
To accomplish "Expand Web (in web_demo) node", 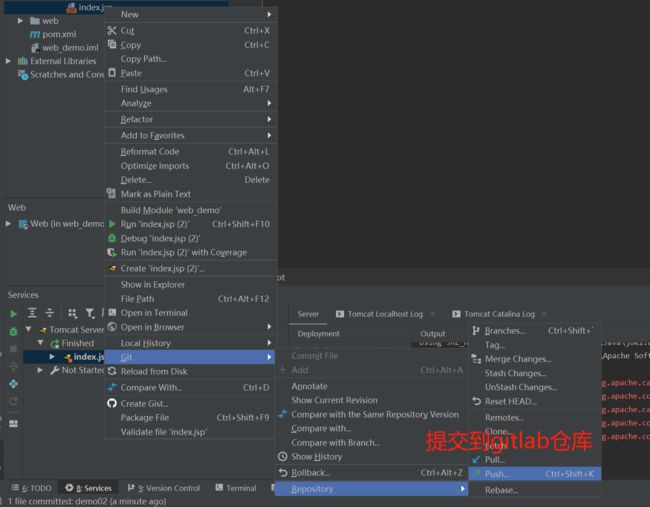I will [x=8, y=223].
